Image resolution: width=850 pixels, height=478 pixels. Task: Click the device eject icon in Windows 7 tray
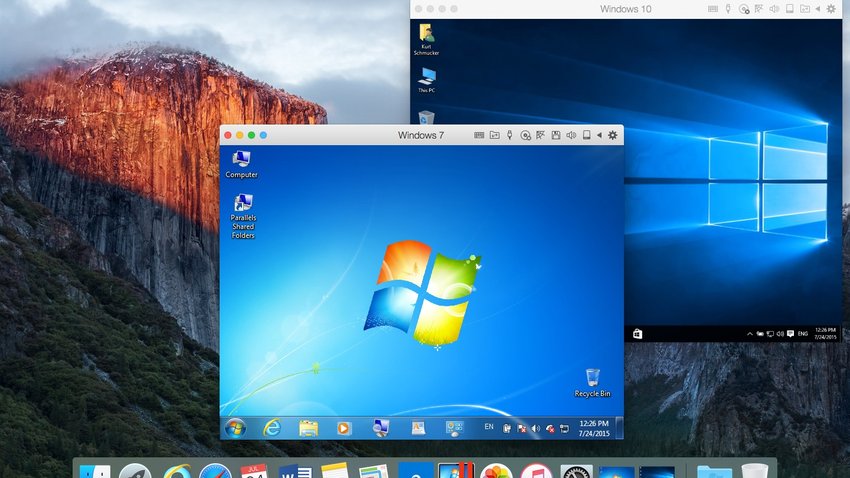564,429
